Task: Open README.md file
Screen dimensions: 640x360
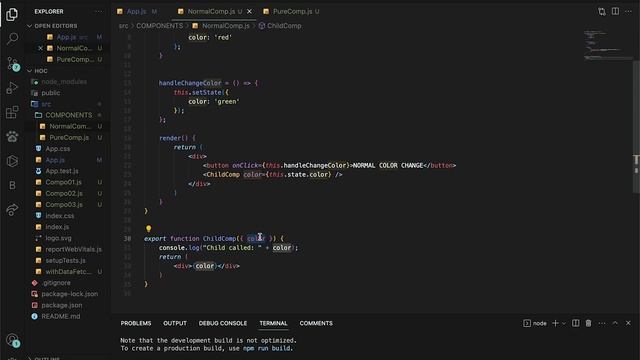Action: point(60,316)
